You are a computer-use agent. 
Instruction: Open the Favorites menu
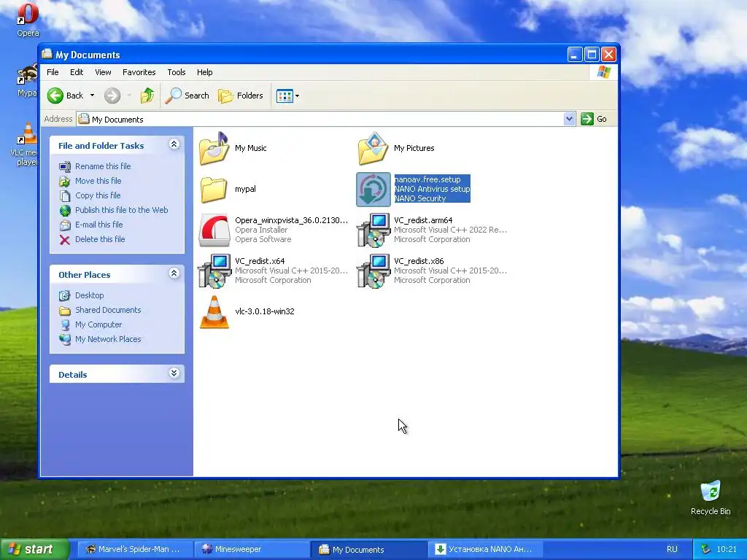tap(139, 72)
